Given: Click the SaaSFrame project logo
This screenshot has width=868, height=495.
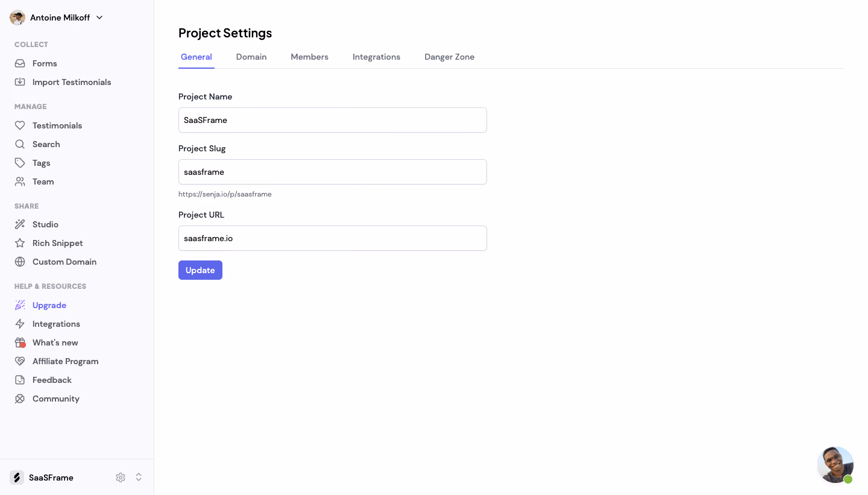Looking at the screenshot, I should 17,478.
